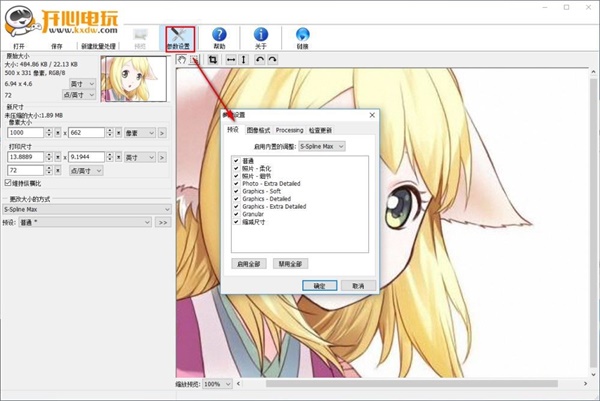The height and width of the screenshot is (401, 600).
Task: Flip image horizontally with the arrow icon
Action: (x=230, y=61)
